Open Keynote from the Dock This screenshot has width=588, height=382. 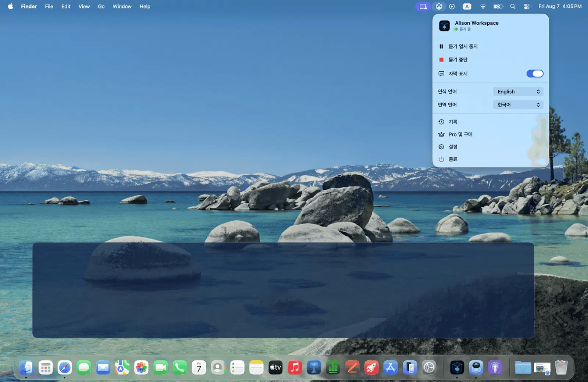click(x=314, y=367)
